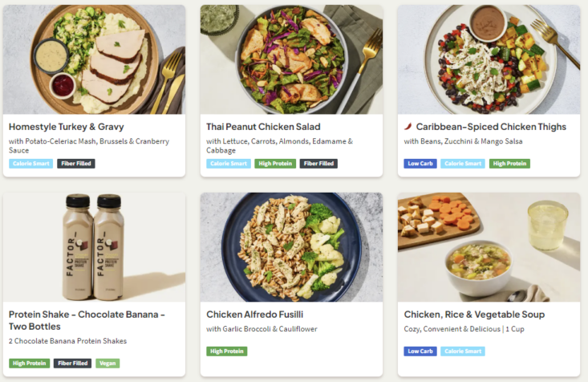Click the Chicken Alfredo Fusilli title

pyautogui.click(x=254, y=315)
